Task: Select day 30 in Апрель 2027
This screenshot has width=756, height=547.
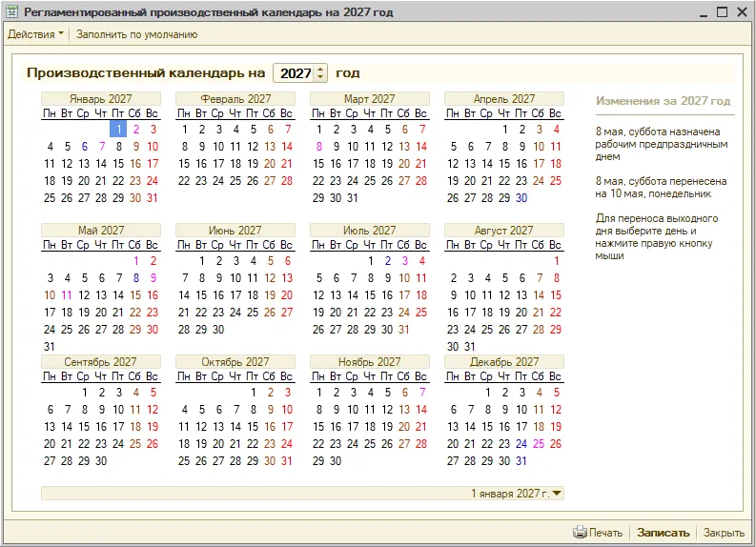Action: pyautogui.click(x=521, y=198)
